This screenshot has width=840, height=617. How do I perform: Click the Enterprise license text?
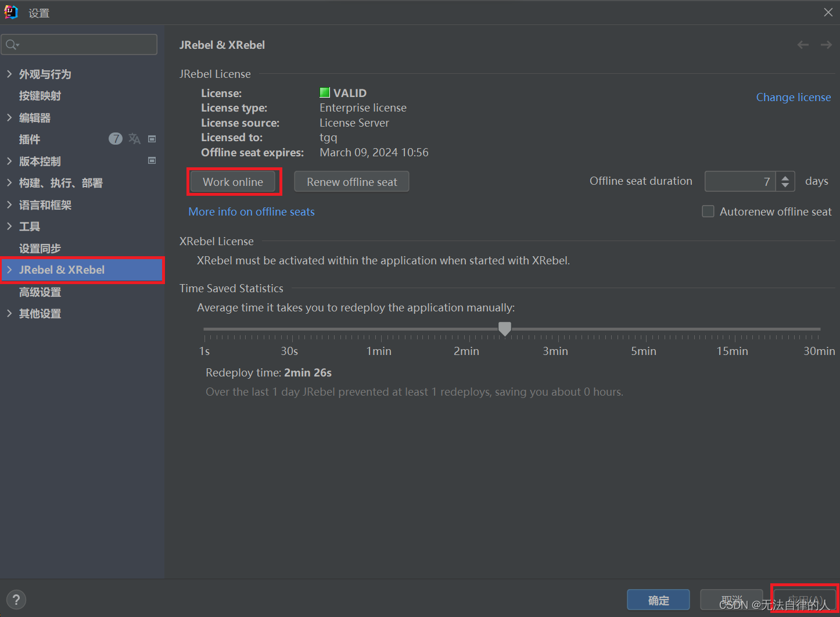[363, 107]
